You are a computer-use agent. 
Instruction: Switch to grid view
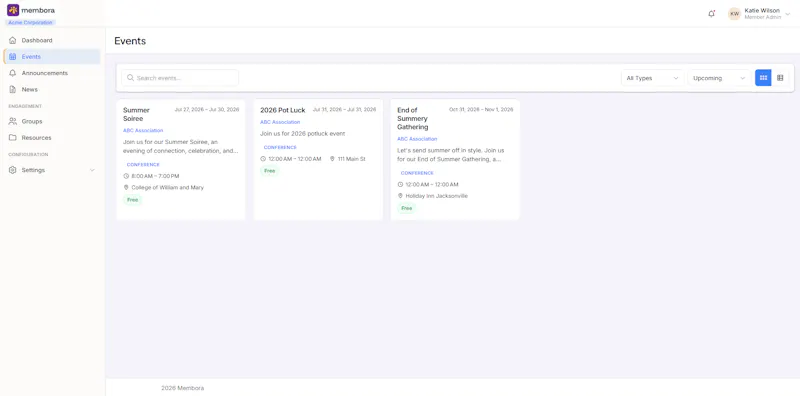tap(763, 78)
